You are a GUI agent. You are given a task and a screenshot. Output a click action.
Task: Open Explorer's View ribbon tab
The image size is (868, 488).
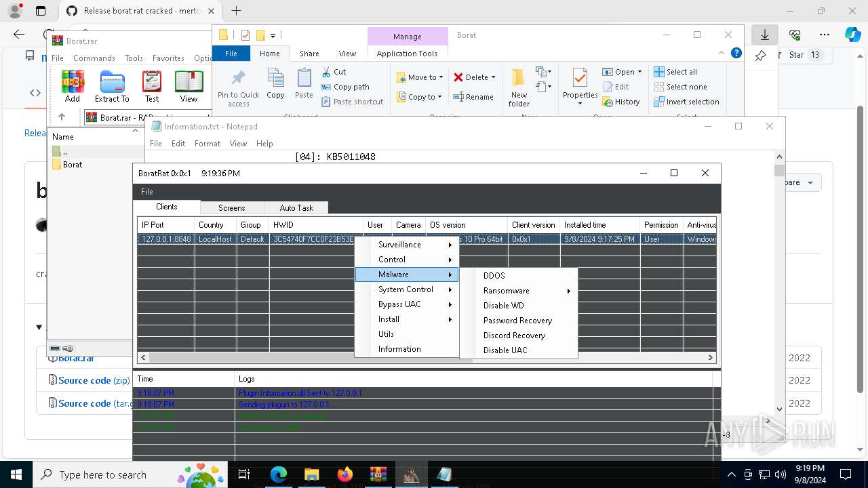(347, 54)
